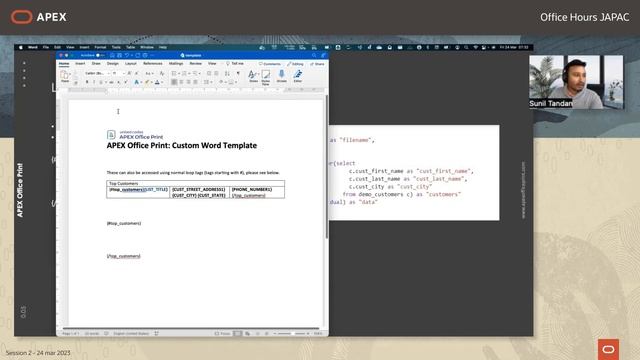Viewport: 640px width, 360px height.
Task: Click the {CUST_STREET_ADDRESS1} table cell text
Action: (x=199, y=189)
